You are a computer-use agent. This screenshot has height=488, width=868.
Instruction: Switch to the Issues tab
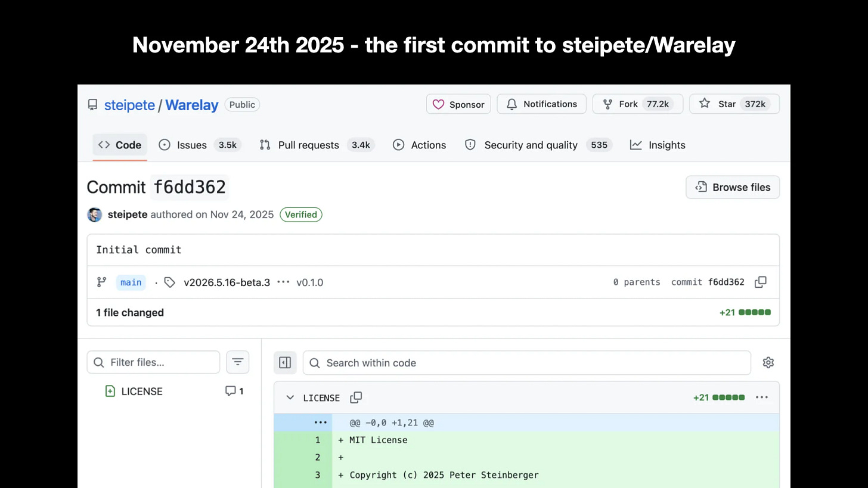pos(200,145)
